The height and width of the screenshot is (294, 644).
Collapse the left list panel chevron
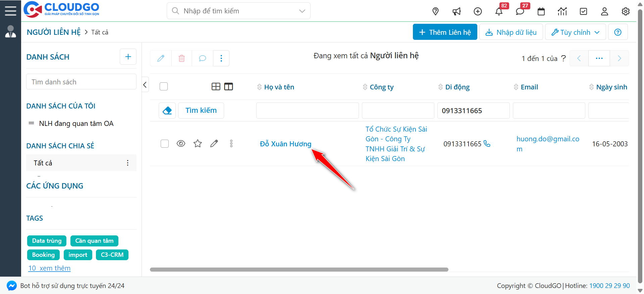coord(145,85)
